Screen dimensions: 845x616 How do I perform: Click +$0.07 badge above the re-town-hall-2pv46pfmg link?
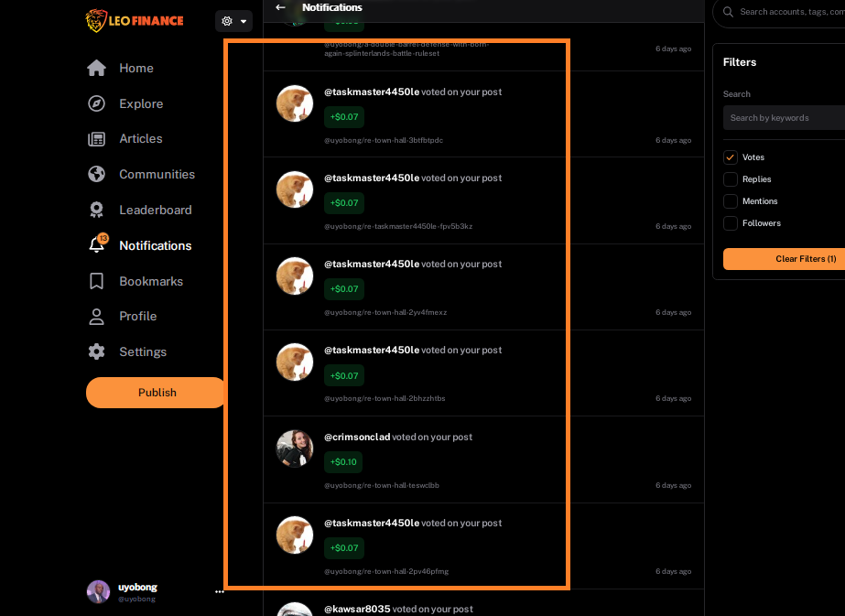coord(344,548)
